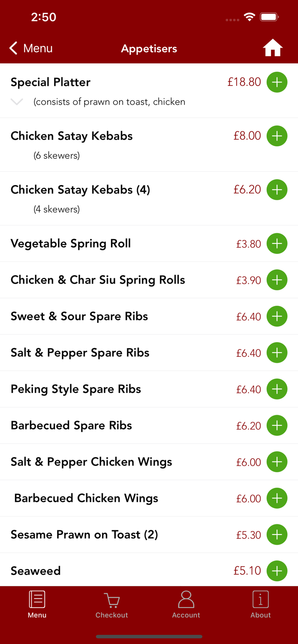Tap the home icon in the header
The height and width of the screenshot is (644, 298).
[x=273, y=48]
